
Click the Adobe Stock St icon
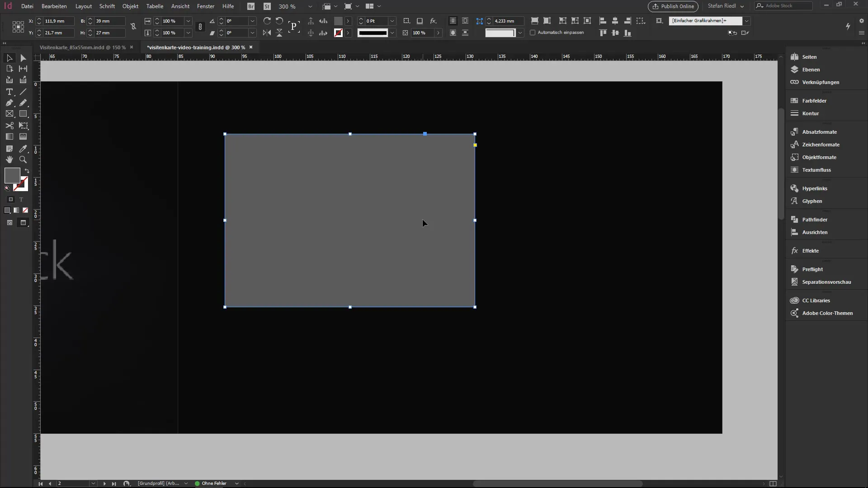pyautogui.click(x=267, y=6)
